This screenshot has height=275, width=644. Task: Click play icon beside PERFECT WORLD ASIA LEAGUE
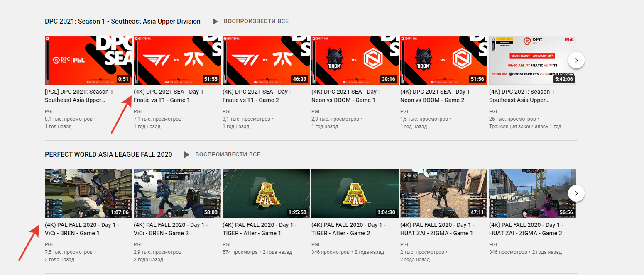187,154
